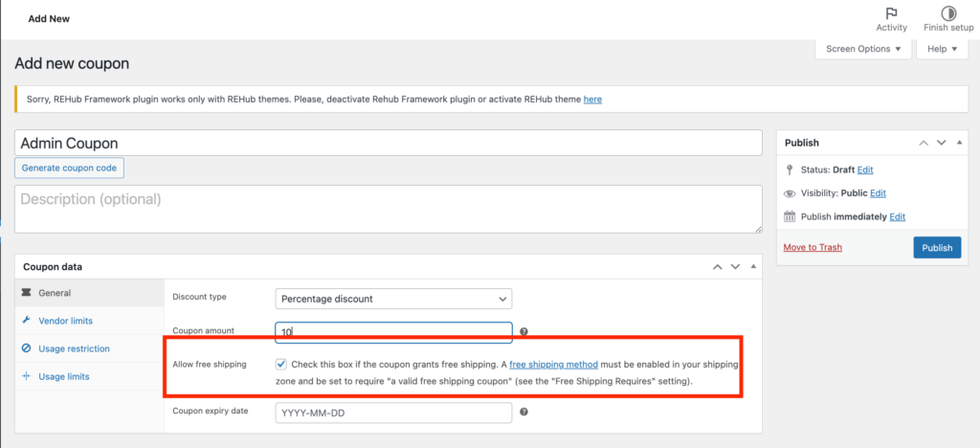Image resolution: width=980 pixels, height=448 pixels.
Task: Click the 'Discount type' label
Action: [199, 297]
